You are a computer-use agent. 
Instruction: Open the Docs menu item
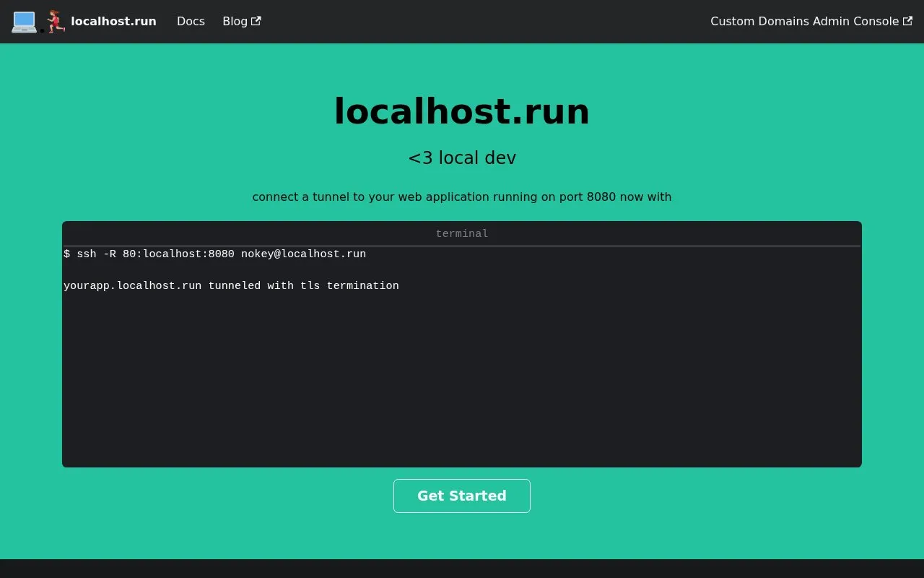pyautogui.click(x=191, y=22)
